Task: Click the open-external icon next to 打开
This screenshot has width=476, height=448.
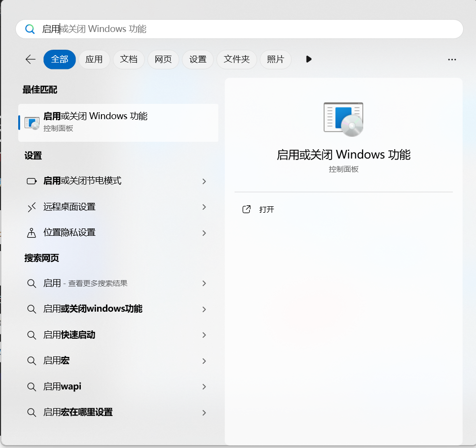Action: coord(246,209)
